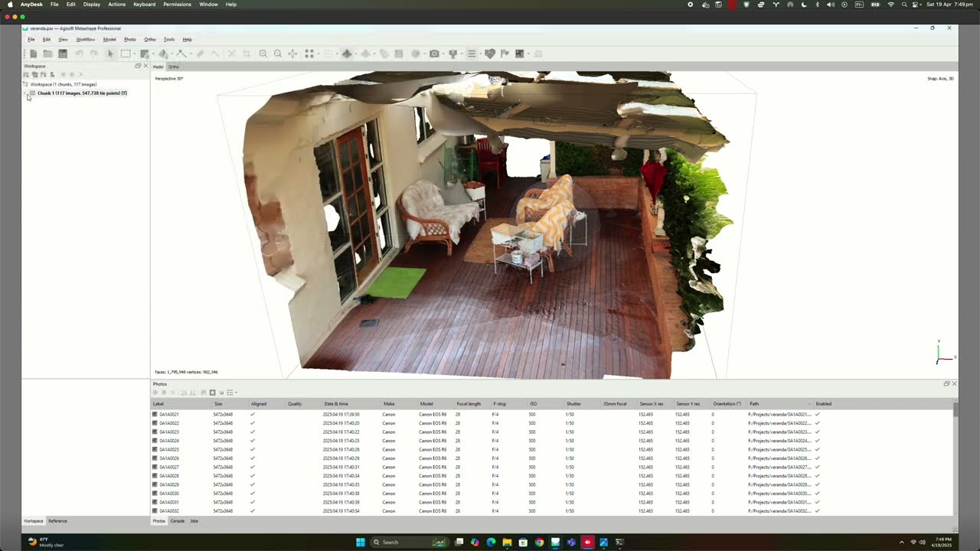
Task: Toggle Enabled check for photo 0A1A0022
Action: point(818,423)
